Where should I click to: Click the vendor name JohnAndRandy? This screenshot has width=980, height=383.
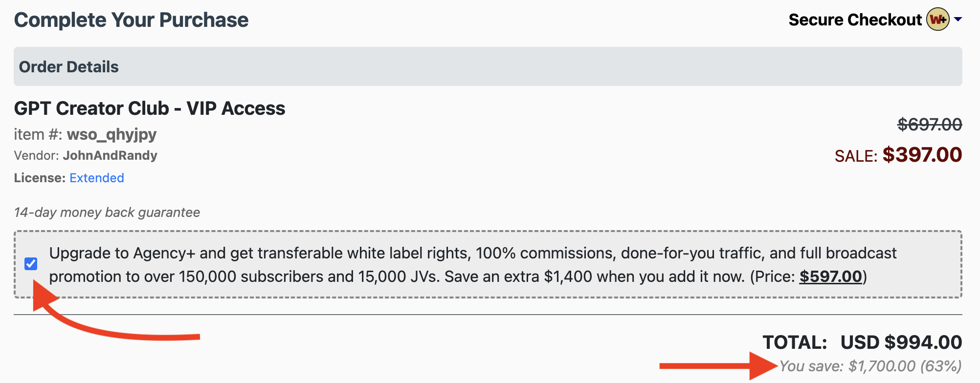click(x=110, y=155)
